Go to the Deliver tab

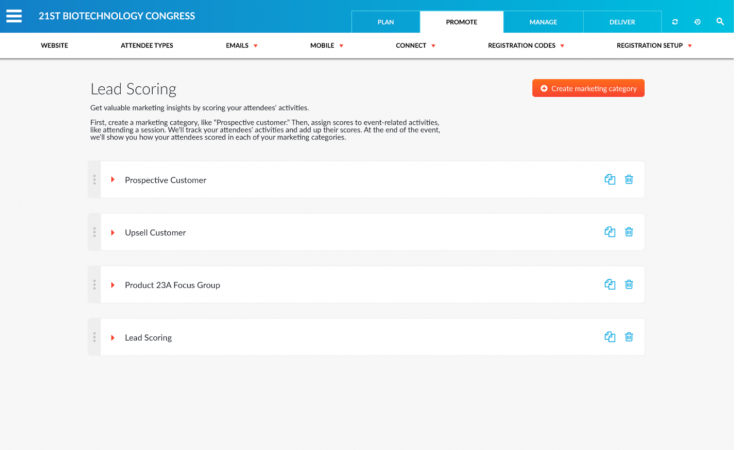[x=622, y=21]
